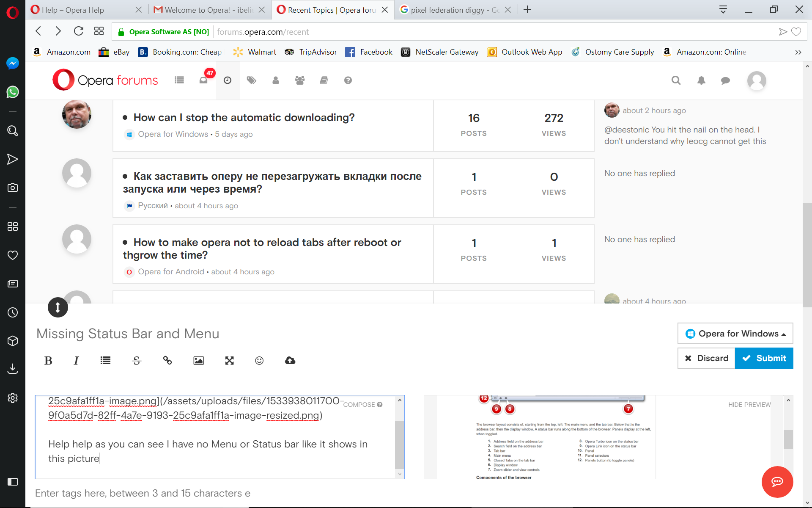This screenshot has height=508, width=812.
Task: Click the Upload/attachment icon
Action: pyautogui.click(x=289, y=359)
